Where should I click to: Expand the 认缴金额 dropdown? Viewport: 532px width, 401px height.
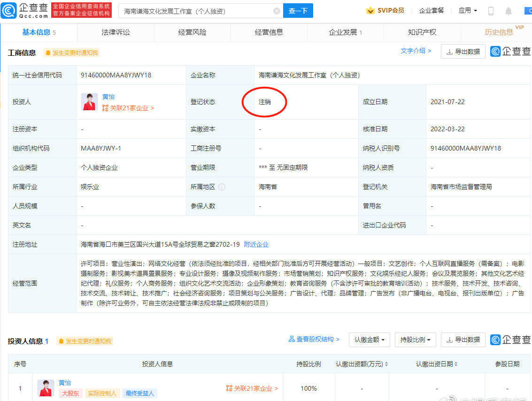(x=370, y=340)
